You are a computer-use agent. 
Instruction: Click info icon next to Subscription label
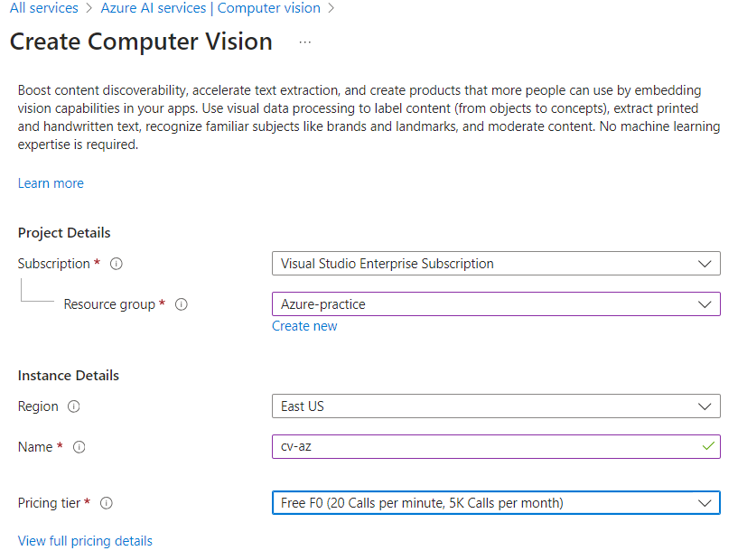(116, 265)
